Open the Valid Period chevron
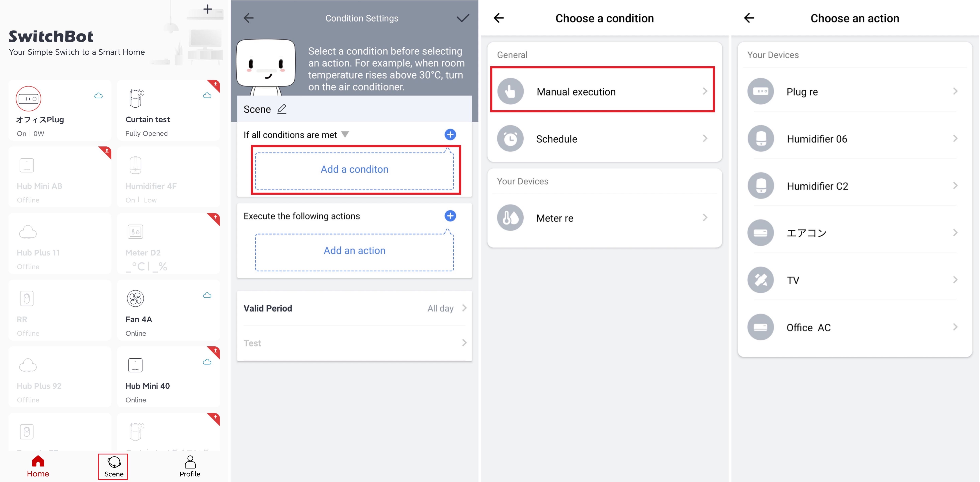This screenshot has width=980, height=482. (464, 308)
